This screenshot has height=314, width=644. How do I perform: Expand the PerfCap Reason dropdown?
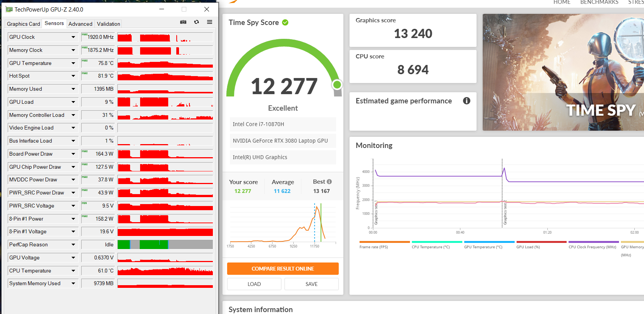pyautogui.click(x=73, y=244)
